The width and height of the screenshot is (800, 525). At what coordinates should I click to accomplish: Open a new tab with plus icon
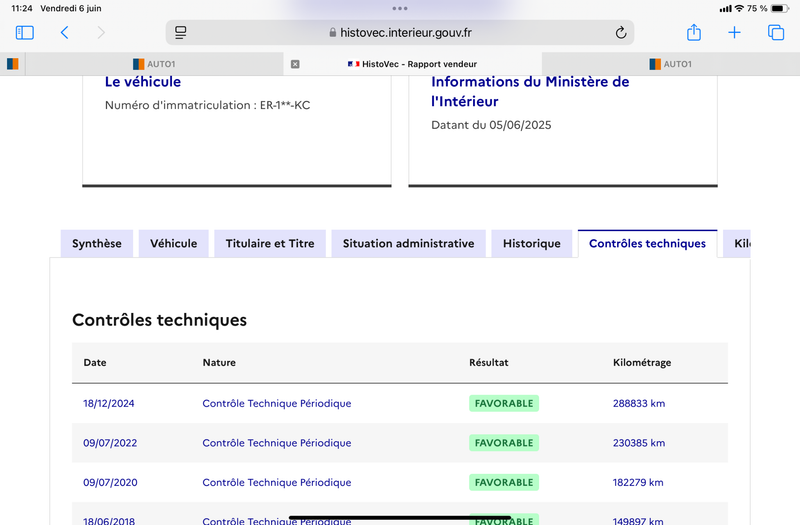coord(734,33)
